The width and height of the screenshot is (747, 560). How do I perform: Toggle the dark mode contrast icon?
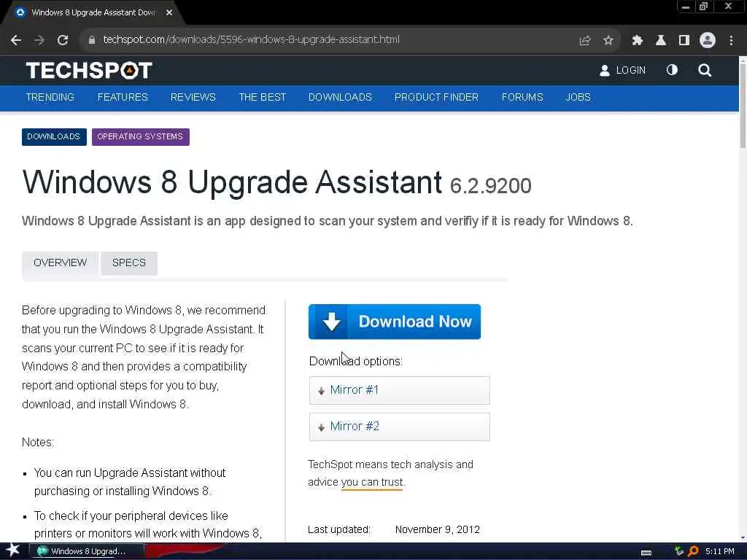pyautogui.click(x=672, y=70)
